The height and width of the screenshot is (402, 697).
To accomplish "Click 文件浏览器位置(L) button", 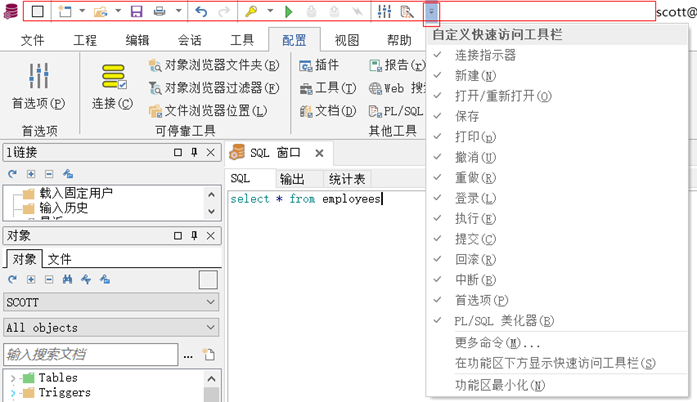I will coord(208,111).
